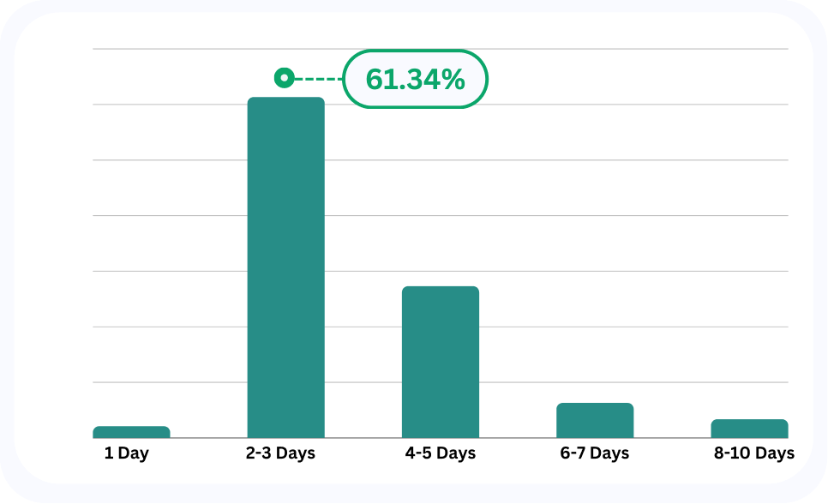Screen dimensions: 828x504
Task: Click the top of the 2-3 Days bar
Action: click(286, 99)
